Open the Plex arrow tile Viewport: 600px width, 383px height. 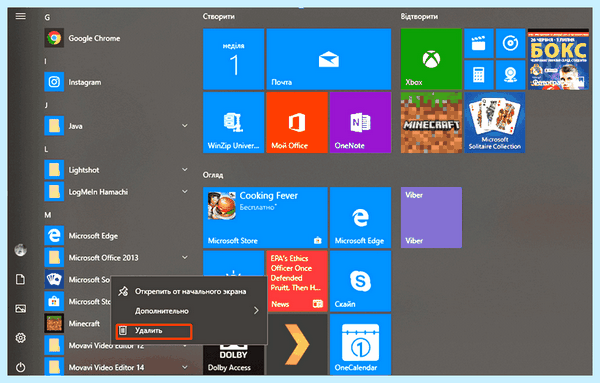coord(297,344)
